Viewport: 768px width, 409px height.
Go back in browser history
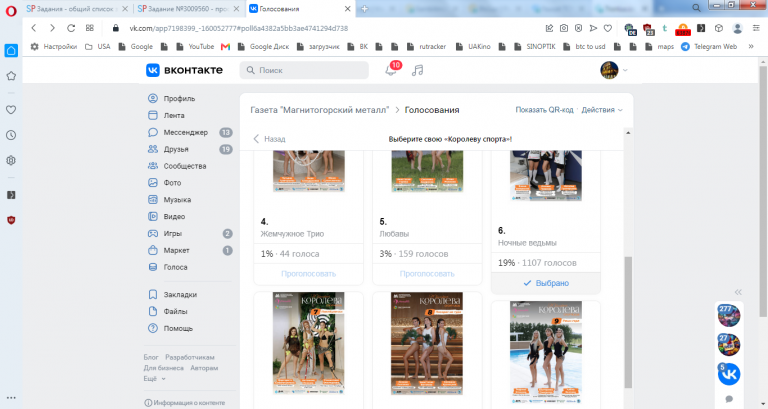pyautogui.click(x=34, y=28)
